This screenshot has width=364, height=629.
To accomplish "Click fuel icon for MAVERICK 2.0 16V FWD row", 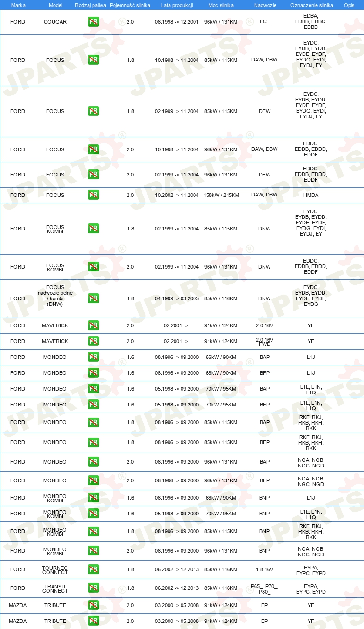I will coord(94,341).
